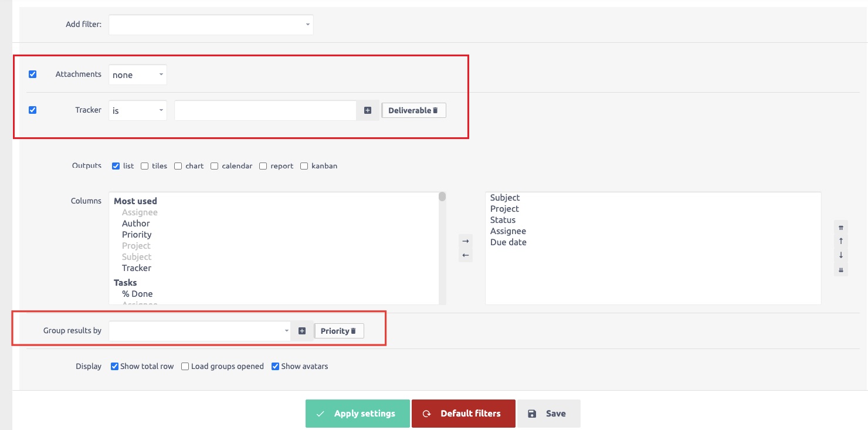The width and height of the screenshot is (868, 430).
Task: Delete the Priority grouping tag
Action: 353,331
